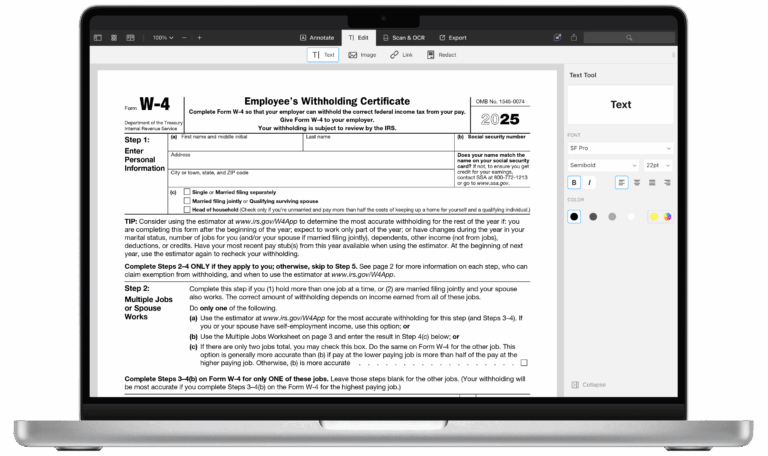
Task: Select the yellow color swatch
Action: point(654,216)
